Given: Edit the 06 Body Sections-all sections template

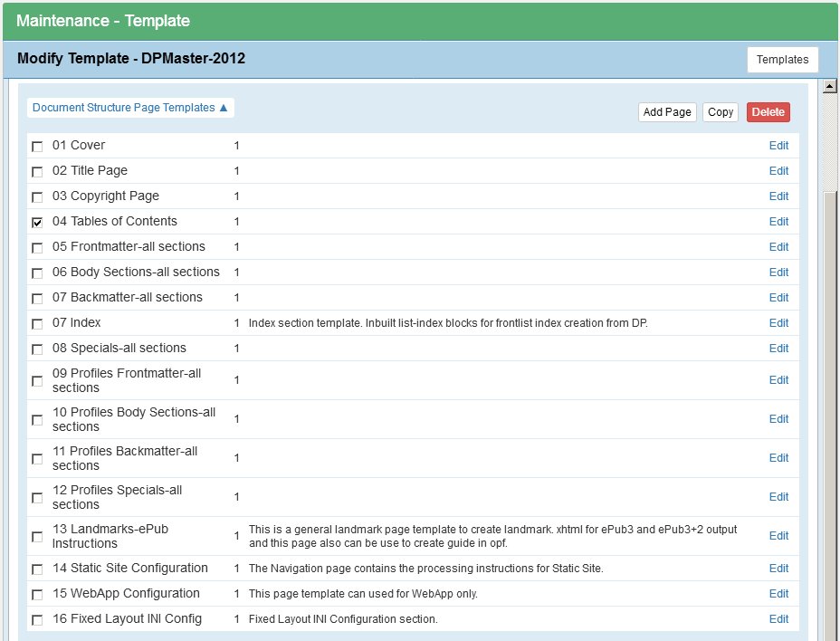Looking at the screenshot, I should [778, 272].
